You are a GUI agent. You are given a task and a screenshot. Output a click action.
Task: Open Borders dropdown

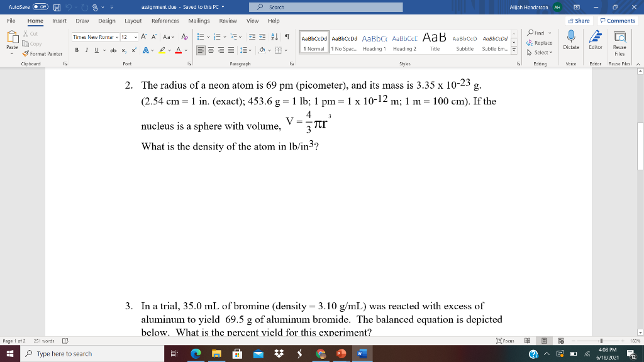[x=286, y=50]
